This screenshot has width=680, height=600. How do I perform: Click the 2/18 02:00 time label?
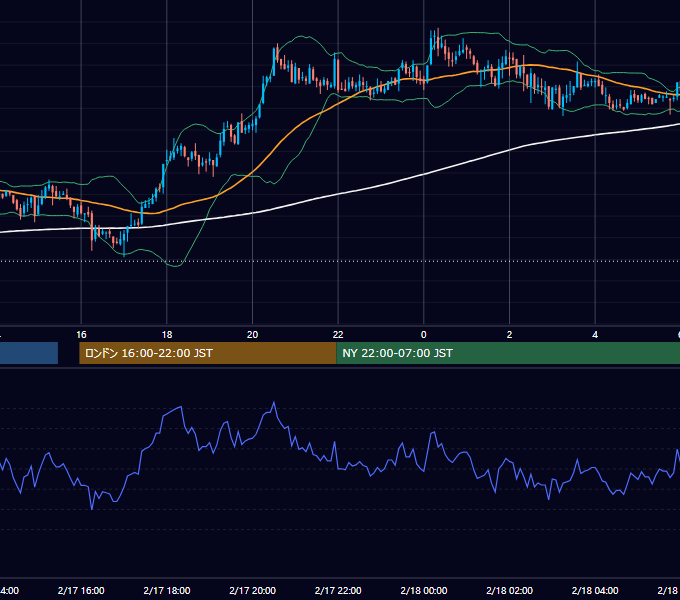(x=509, y=590)
